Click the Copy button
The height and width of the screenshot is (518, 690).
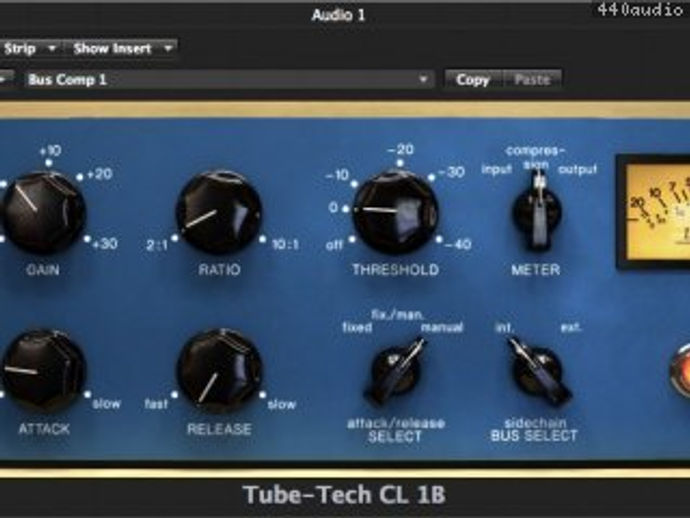coord(473,80)
